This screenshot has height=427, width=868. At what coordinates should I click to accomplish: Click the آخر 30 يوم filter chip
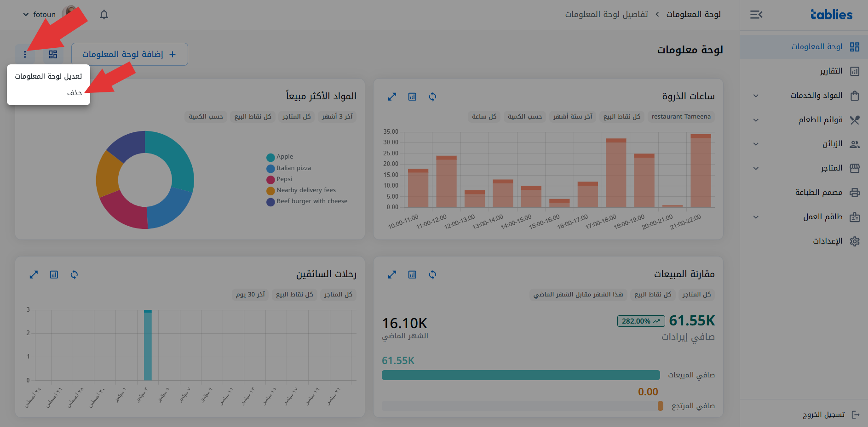point(250,295)
